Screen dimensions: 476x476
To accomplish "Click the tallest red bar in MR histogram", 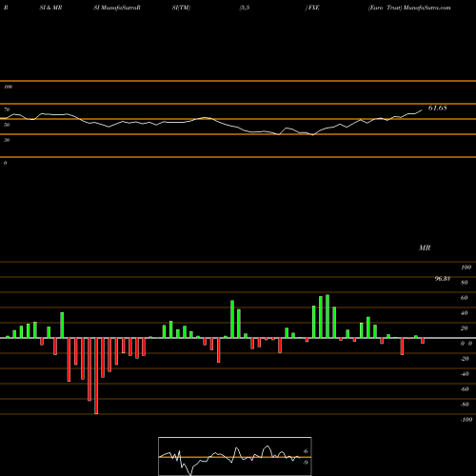I will (x=96, y=376).
